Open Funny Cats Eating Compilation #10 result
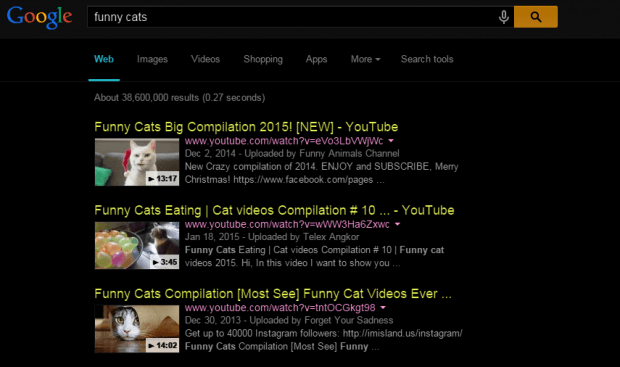 [274, 210]
